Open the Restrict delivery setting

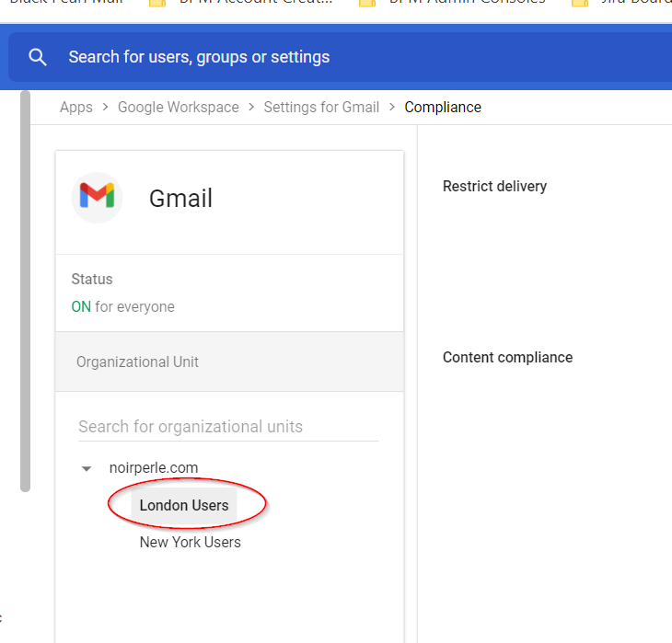pos(494,186)
